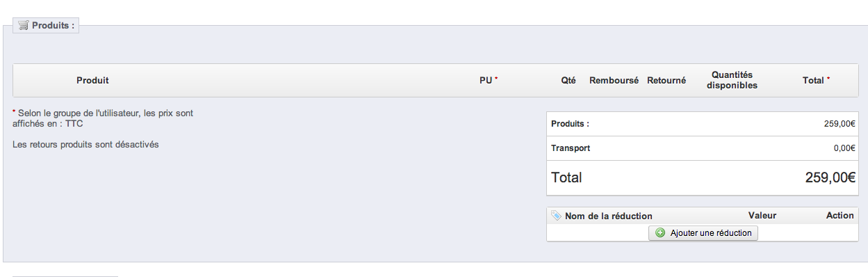Click the Retourné column header
The width and height of the screenshot is (868, 277).
(666, 81)
